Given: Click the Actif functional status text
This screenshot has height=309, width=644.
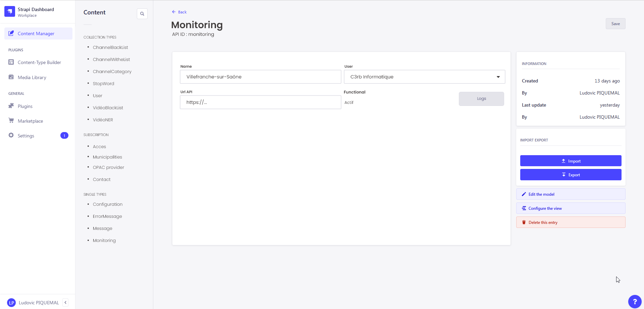Looking at the screenshot, I should (349, 103).
